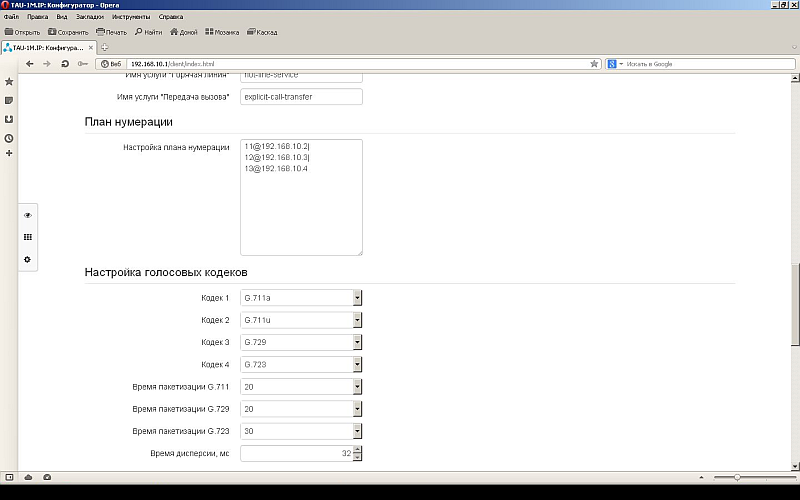This screenshot has height=500, width=800.
Task: Open the Вид menu
Action: coord(62,17)
